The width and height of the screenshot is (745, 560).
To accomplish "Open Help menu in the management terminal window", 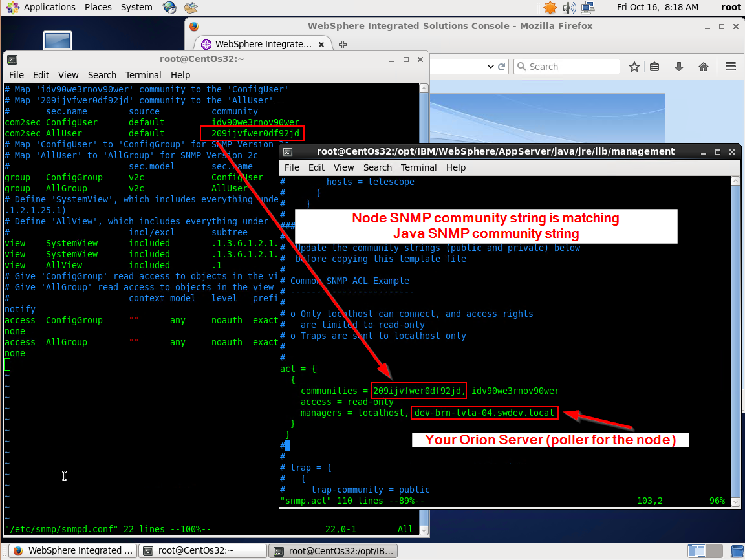I will (x=456, y=167).
